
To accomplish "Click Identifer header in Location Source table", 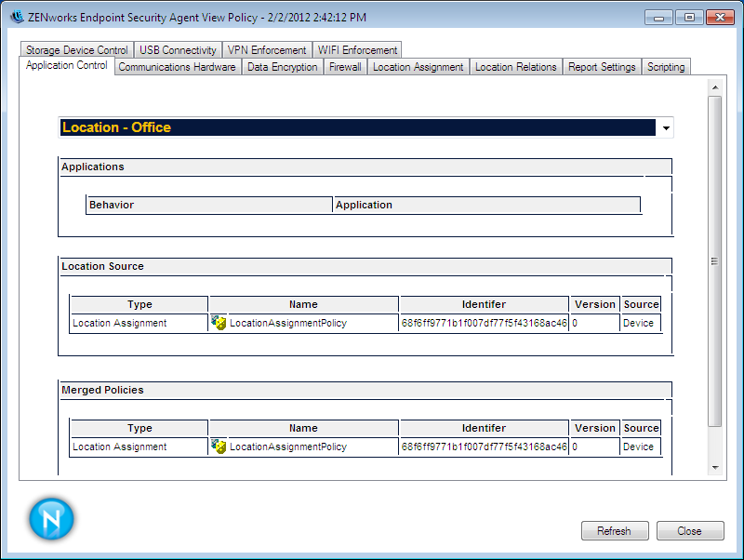I will (484, 305).
